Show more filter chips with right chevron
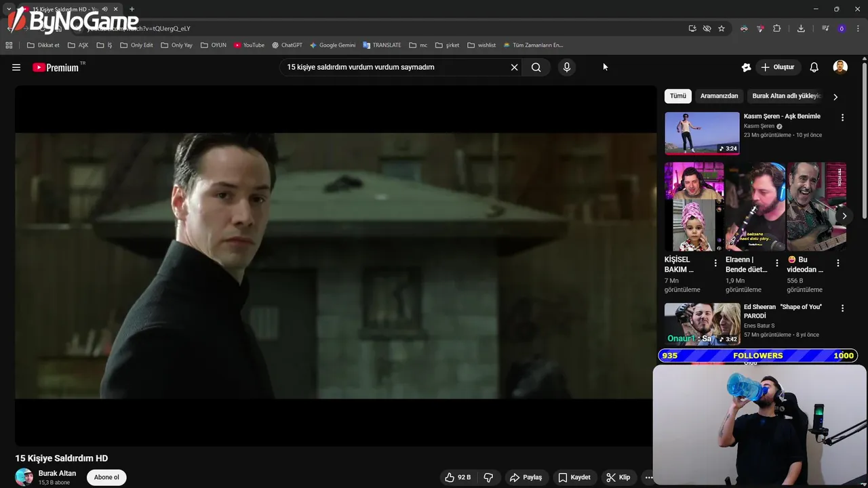Viewport: 868px width, 488px height. pyautogui.click(x=835, y=97)
